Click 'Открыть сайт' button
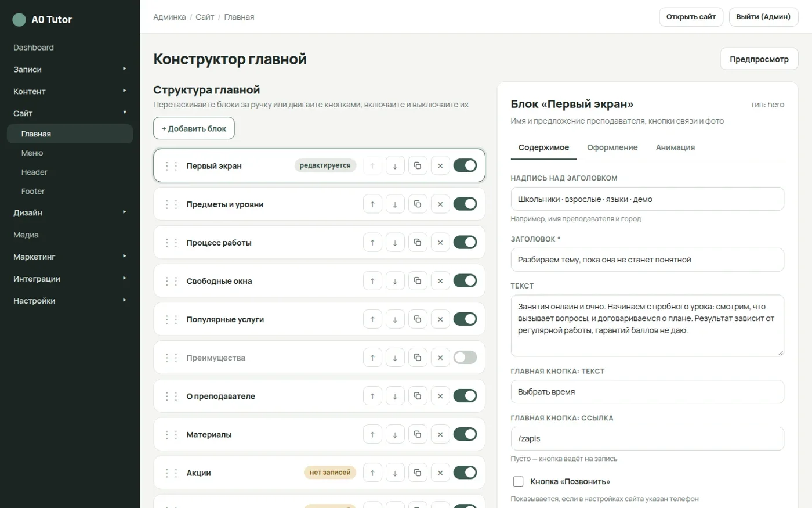Viewport: 812px width, 508px height. click(x=691, y=17)
